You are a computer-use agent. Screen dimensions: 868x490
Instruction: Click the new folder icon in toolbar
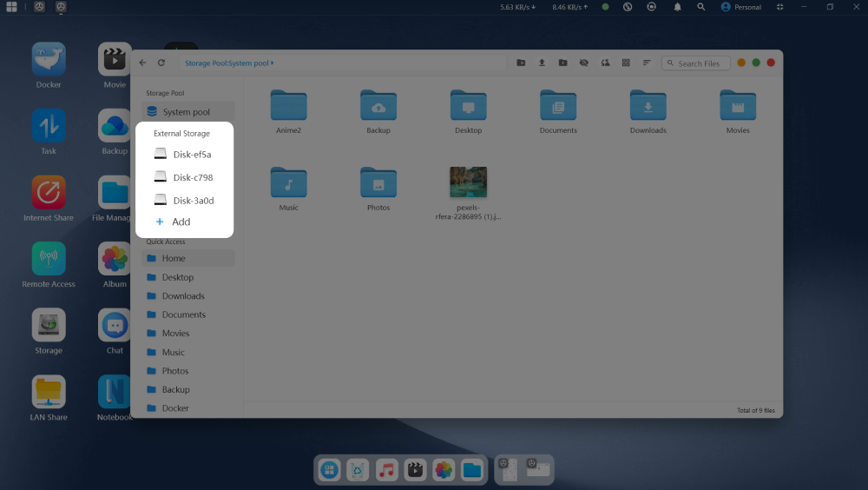[521, 63]
